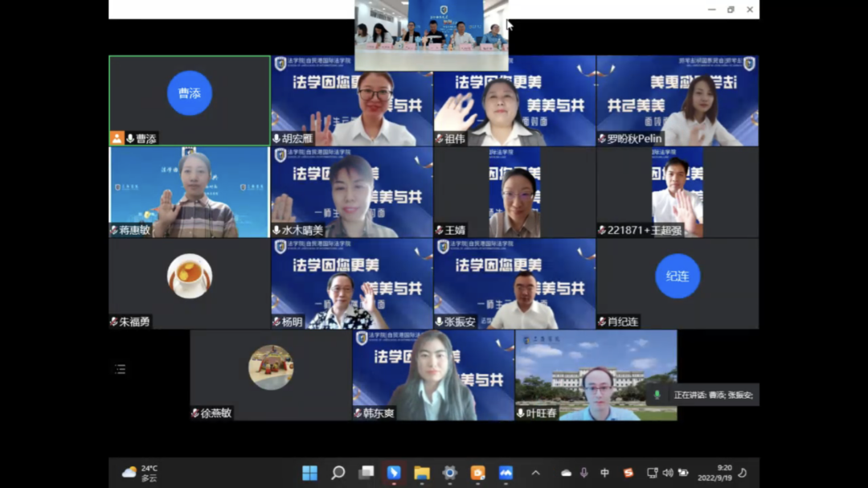The height and width of the screenshot is (488, 868).
Task: Click the microphone icon beside 罗盼秋Pelin
Action: tap(603, 137)
